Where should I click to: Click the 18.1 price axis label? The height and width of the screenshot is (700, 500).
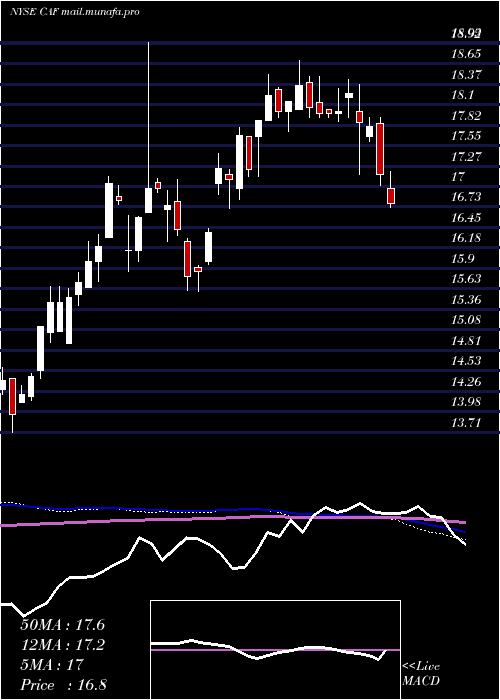(x=462, y=95)
